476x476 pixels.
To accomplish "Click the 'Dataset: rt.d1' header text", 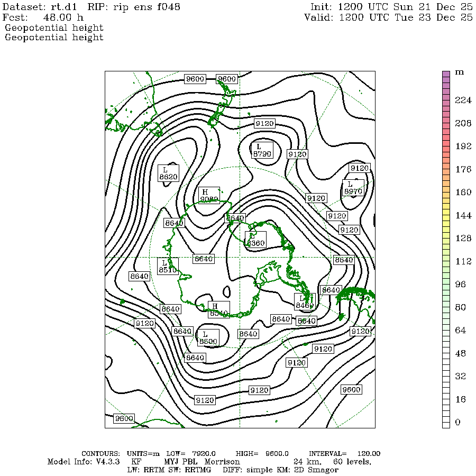I will click(x=40, y=7).
